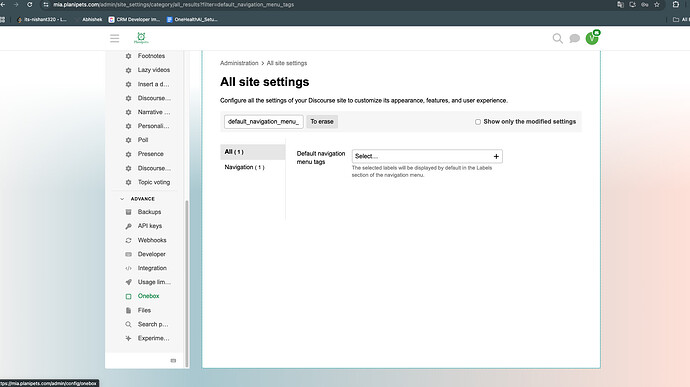Click the plus icon in tags selector
690x387 pixels.
(x=496, y=156)
